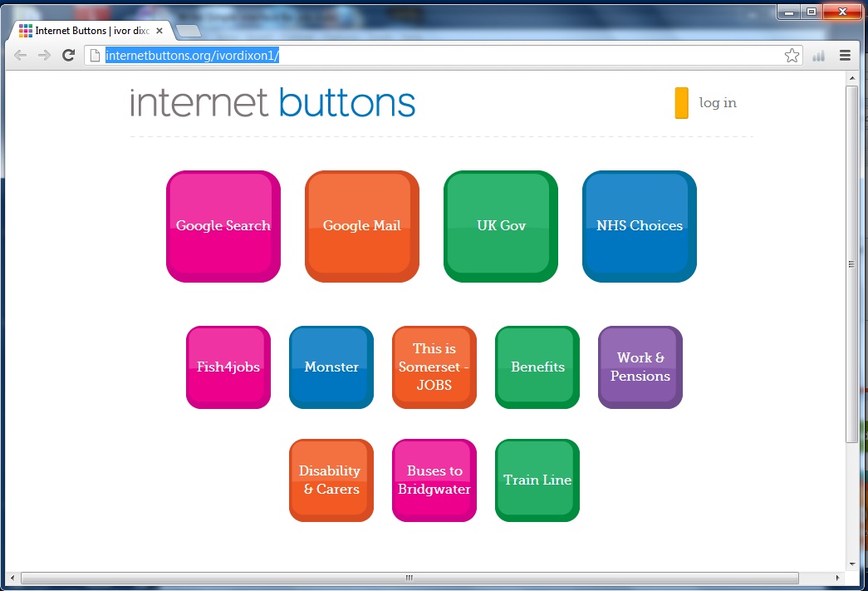
Task: Close the Chrome window
Action: coord(842,12)
